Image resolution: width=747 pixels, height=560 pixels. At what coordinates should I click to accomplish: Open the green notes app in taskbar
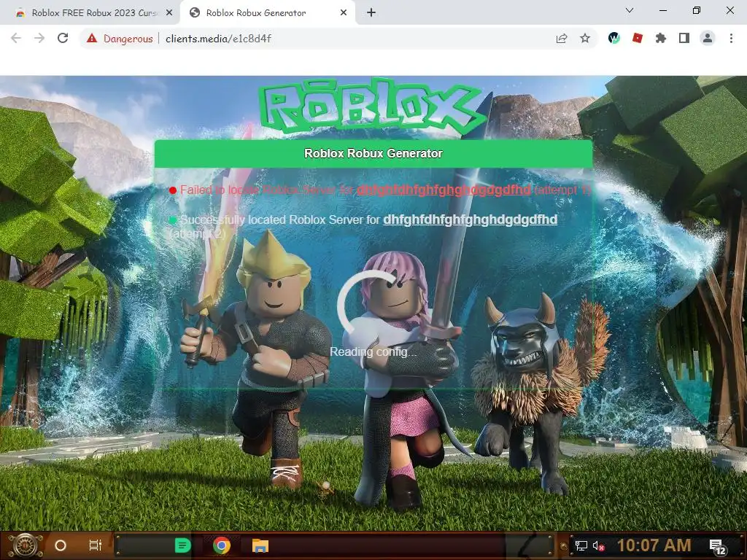click(182, 545)
